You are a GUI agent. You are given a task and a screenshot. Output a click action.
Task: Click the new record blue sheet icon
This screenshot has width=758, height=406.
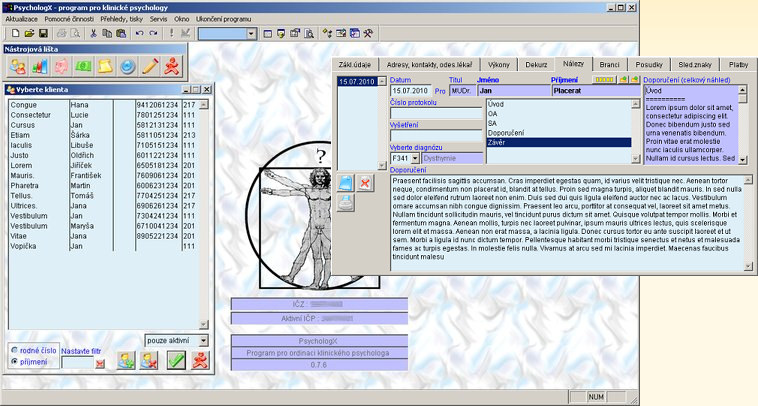(x=346, y=183)
